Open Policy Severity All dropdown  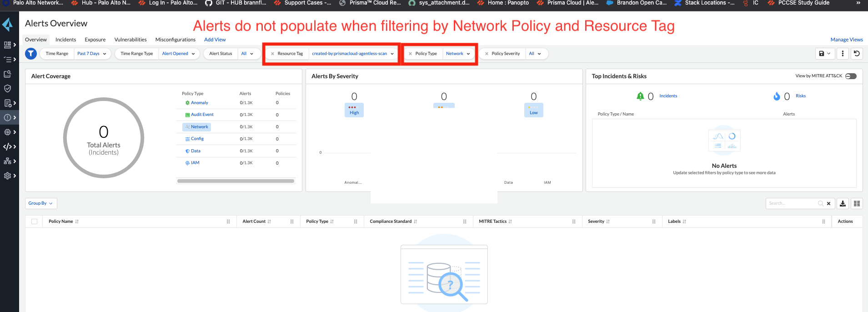535,54
